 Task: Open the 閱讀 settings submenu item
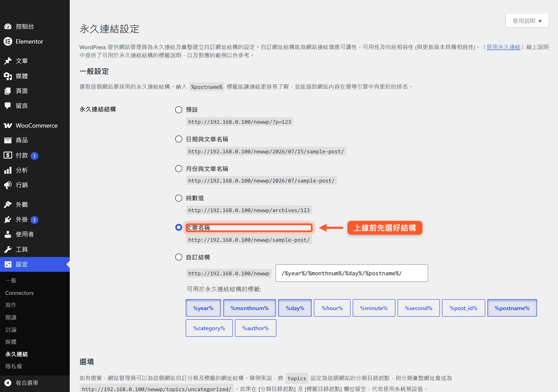coord(11,318)
